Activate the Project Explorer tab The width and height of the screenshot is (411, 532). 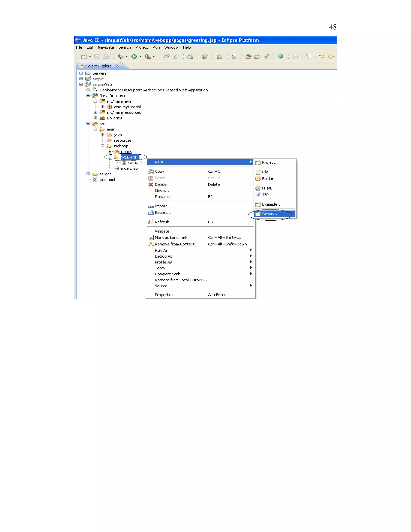point(99,66)
